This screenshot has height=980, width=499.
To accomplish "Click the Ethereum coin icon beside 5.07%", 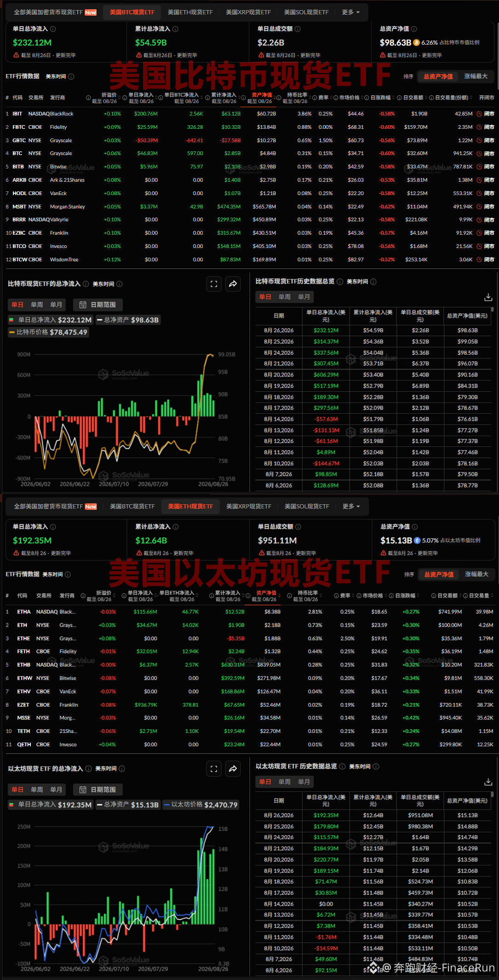I will 417,540.
